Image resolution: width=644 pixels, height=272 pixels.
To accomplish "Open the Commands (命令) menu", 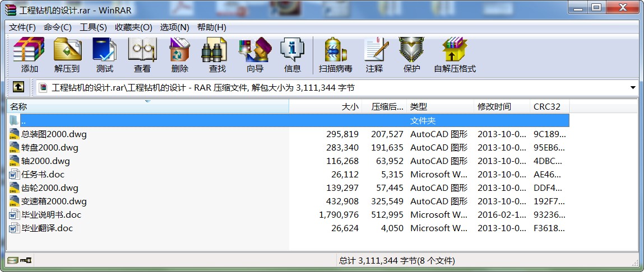I will (x=58, y=27).
